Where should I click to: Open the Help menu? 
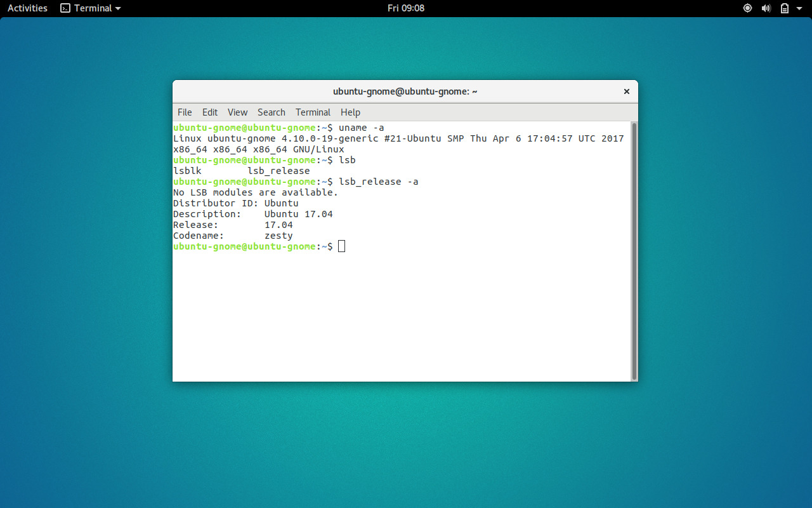click(350, 112)
